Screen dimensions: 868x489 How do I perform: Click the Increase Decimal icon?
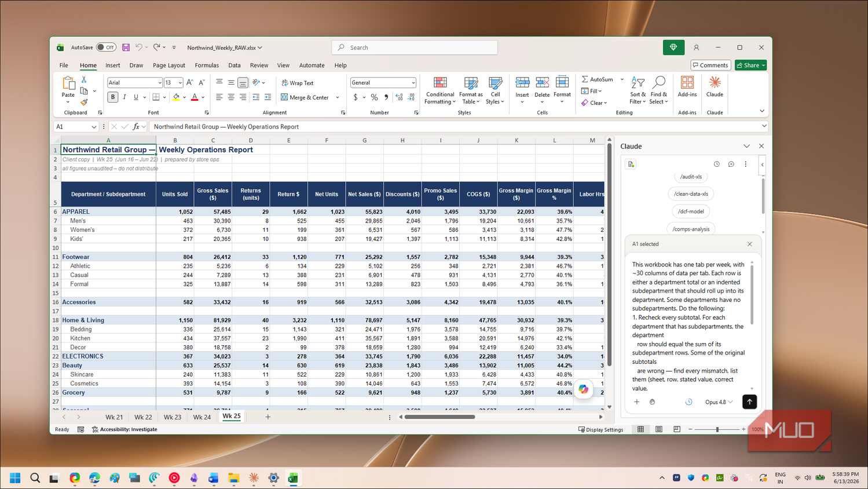(x=399, y=97)
